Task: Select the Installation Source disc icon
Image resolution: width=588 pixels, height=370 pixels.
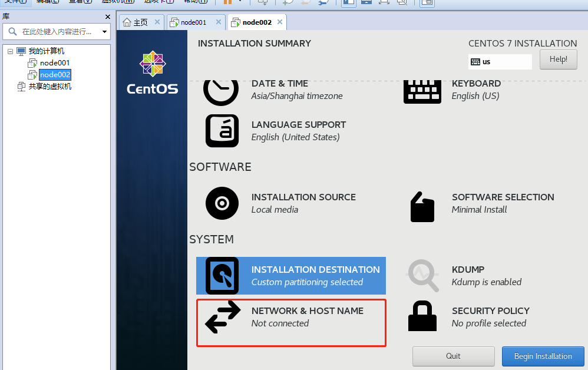Action: tap(222, 203)
